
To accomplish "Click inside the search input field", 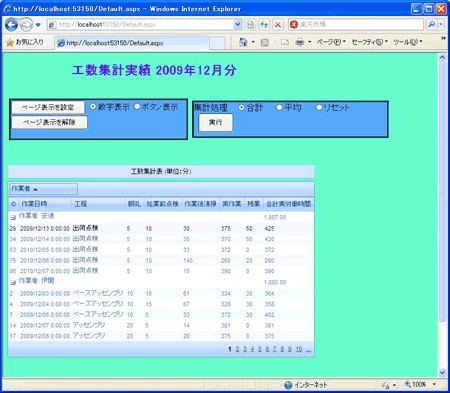I will pos(361,24).
